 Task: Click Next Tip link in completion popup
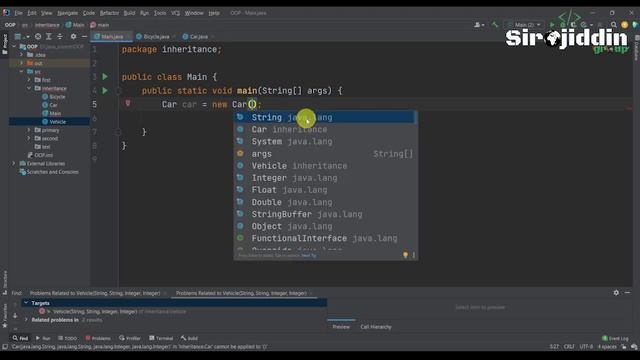tap(309, 256)
